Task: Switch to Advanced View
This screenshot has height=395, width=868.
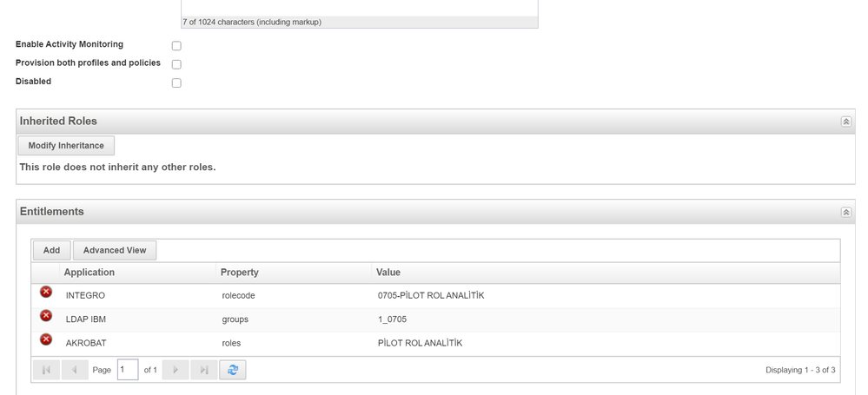Action: pyautogui.click(x=115, y=250)
